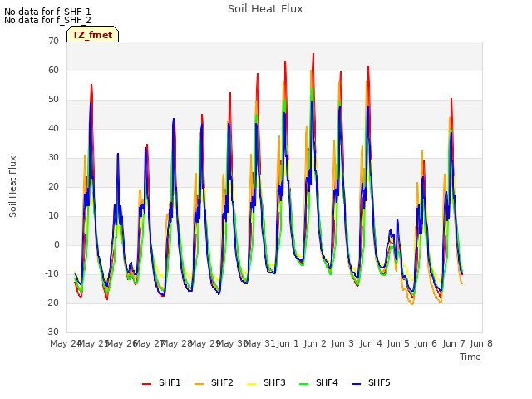Click the orange SHF2 trough near Jun 5
This screenshot has height=399, width=532.
tap(412, 304)
